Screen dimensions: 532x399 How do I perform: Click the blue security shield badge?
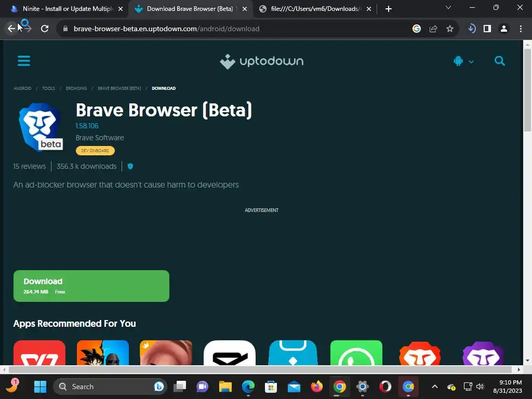[x=130, y=166]
